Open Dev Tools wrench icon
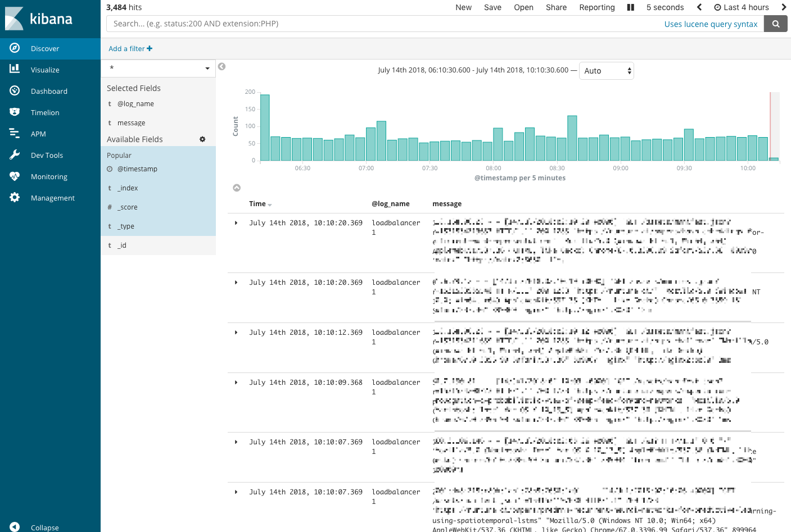 pos(15,154)
